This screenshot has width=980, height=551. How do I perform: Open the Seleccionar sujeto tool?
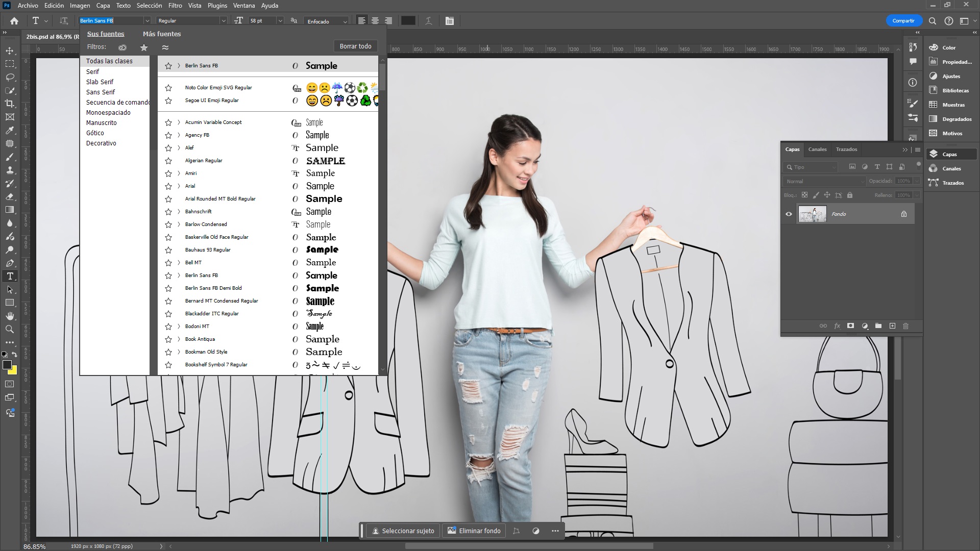pos(403,530)
